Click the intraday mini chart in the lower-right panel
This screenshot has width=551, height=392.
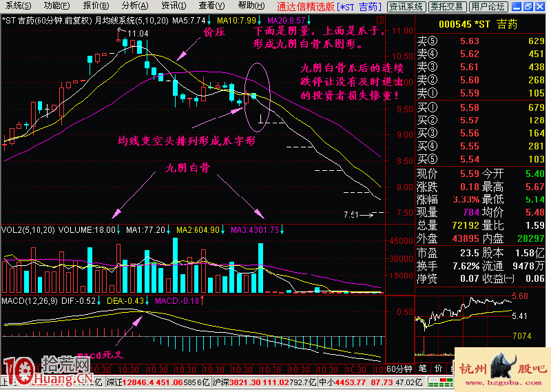click(x=464, y=325)
